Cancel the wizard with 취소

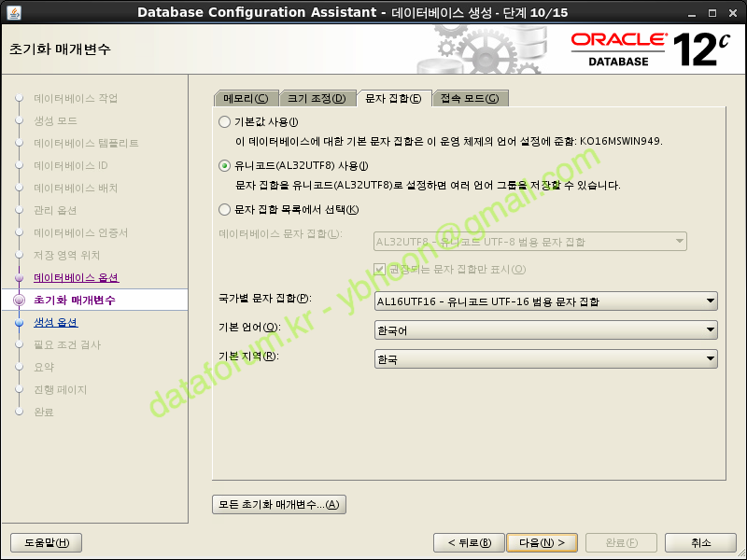[x=700, y=543]
